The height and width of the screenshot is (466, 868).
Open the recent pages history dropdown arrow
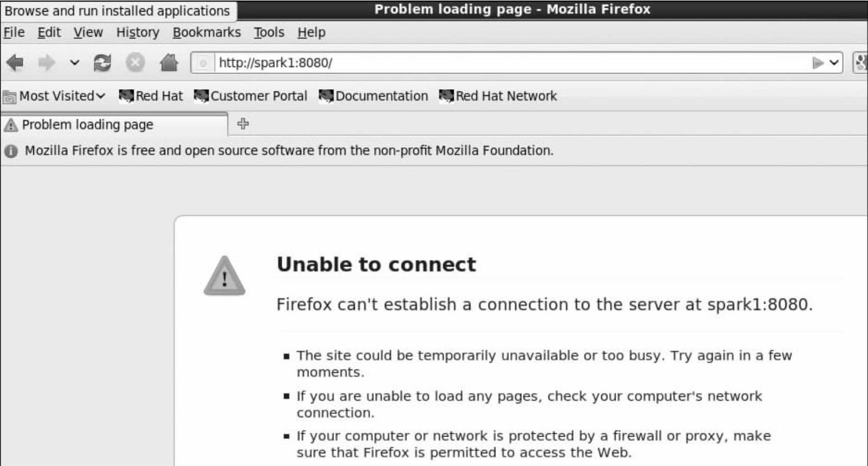tap(74, 63)
